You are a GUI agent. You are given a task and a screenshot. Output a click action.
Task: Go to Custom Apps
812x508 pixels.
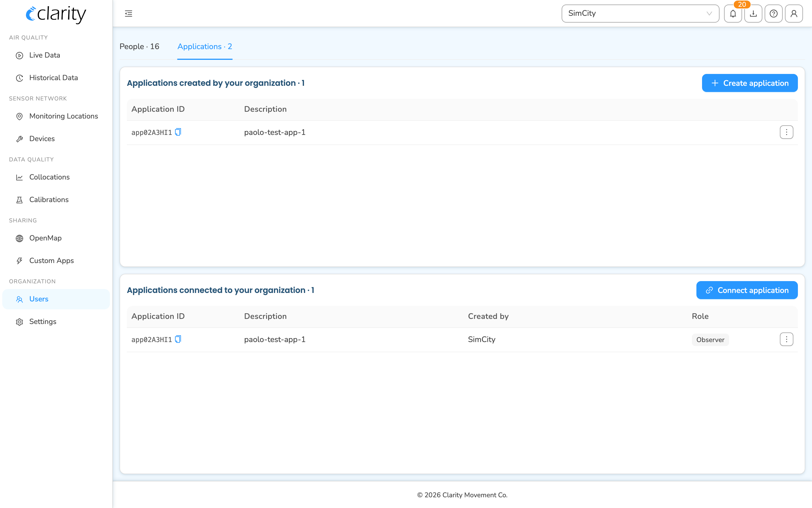click(56, 260)
